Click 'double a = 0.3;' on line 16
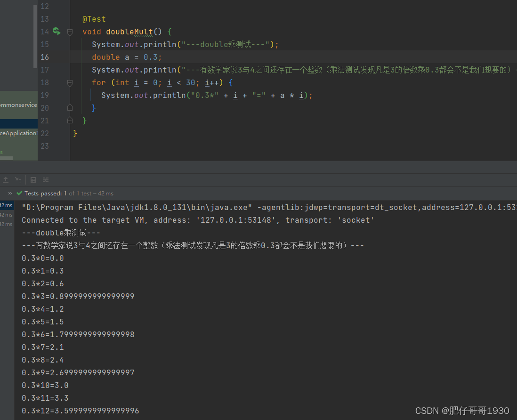This screenshot has height=420, width=517. [127, 57]
